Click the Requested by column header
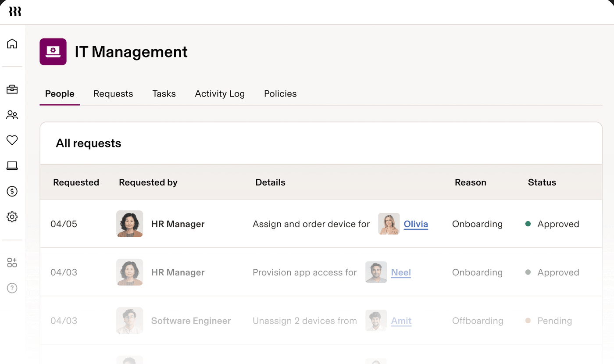Image resolution: width=614 pixels, height=364 pixels. (x=148, y=182)
